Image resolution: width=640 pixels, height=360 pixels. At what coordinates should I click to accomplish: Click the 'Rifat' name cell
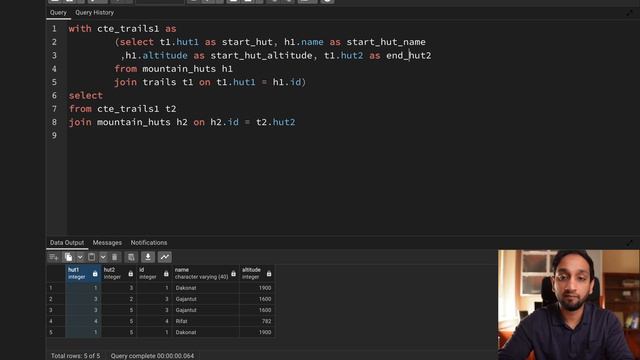(x=205, y=321)
